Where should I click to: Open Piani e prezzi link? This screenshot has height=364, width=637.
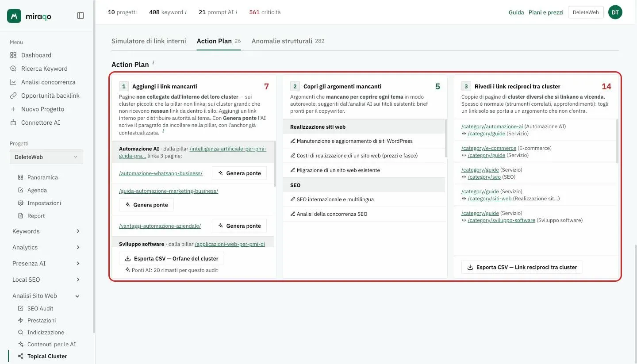click(546, 12)
